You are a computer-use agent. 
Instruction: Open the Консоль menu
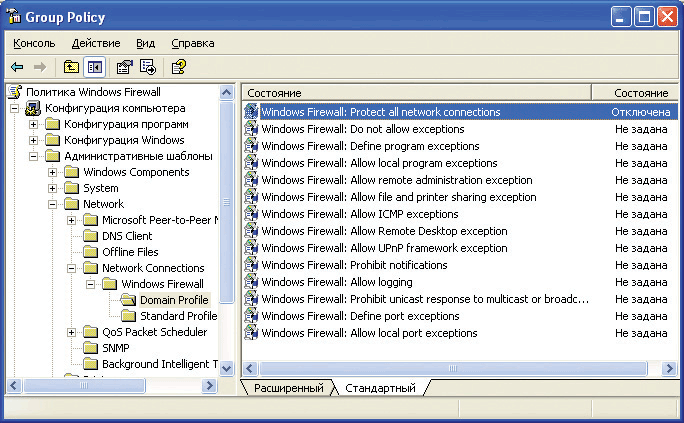(34, 43)
